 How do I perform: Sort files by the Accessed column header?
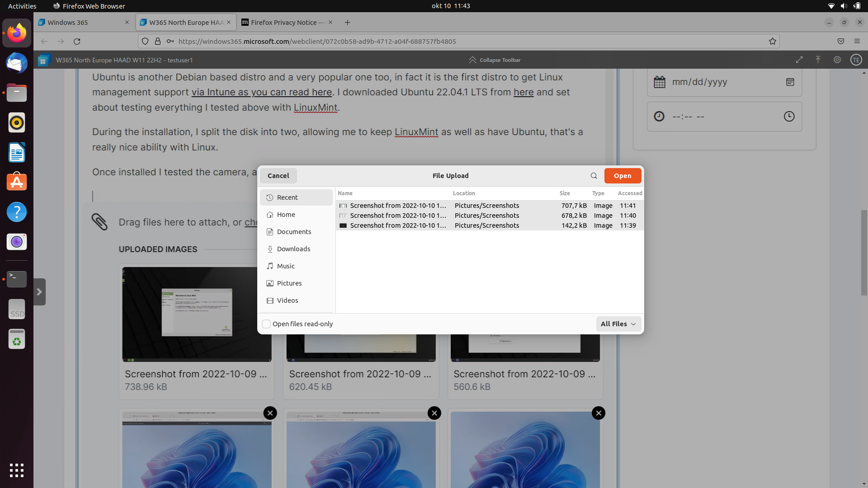tap(630, 193)
